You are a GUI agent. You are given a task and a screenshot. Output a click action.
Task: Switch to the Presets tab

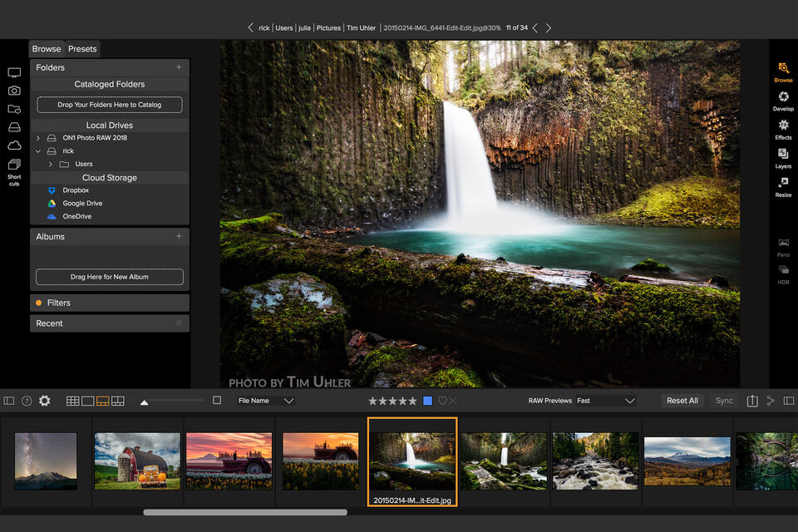(82, 49)
